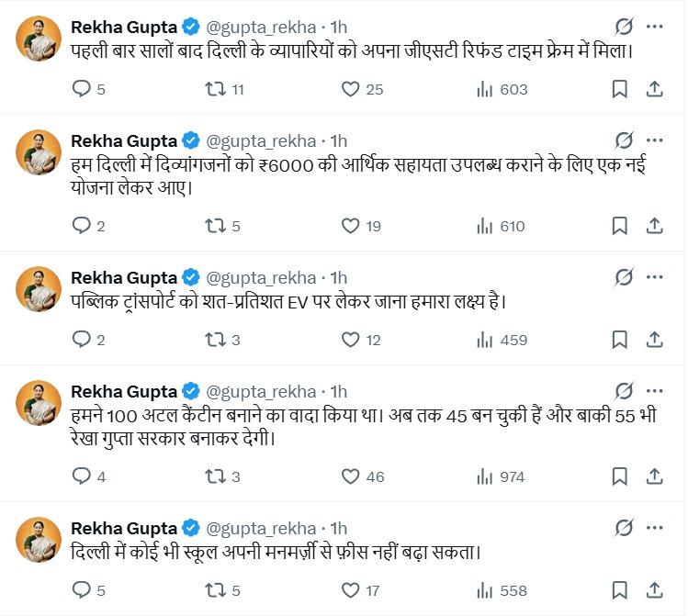Open Rekha Gupta's name on the GST tweet
The image size is (688, 616).
point(124,27)
